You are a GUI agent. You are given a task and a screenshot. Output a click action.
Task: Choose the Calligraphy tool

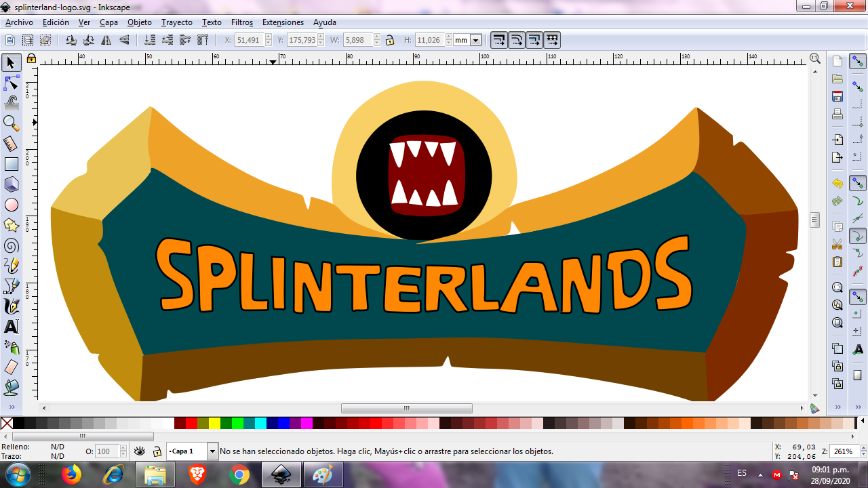[x=11, y=306]
